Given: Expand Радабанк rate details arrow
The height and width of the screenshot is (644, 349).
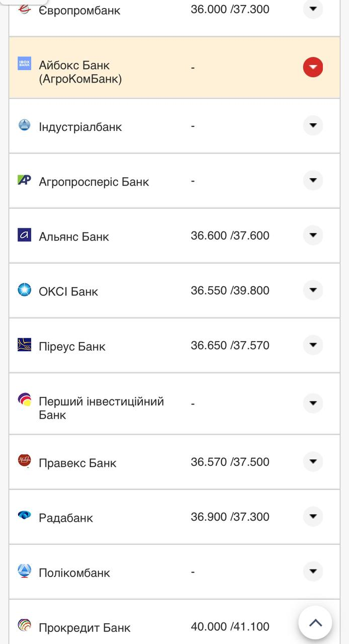Looking at the screenshot, I should (313, 516).
